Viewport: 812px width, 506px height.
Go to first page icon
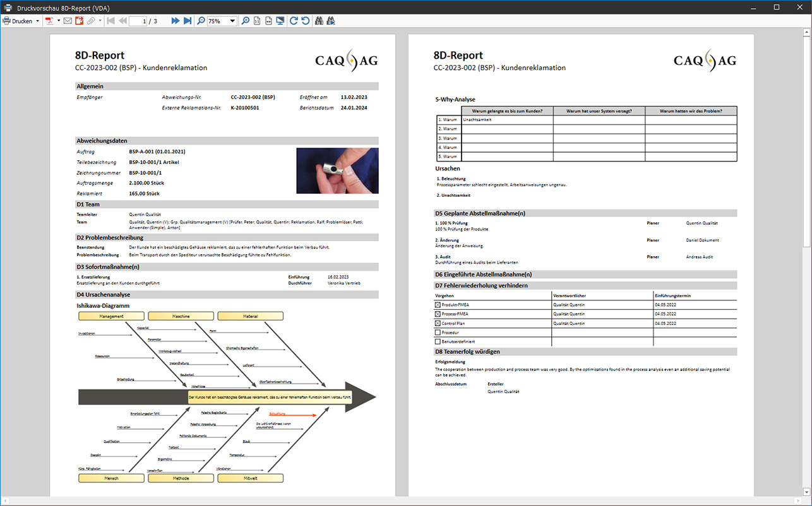(111, 21)
